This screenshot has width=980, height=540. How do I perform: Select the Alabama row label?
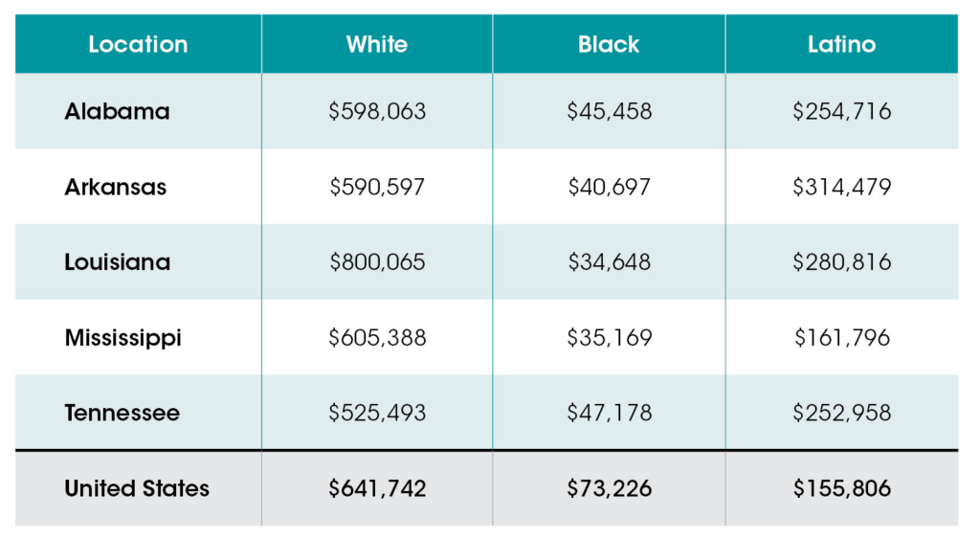coord(117,111)
